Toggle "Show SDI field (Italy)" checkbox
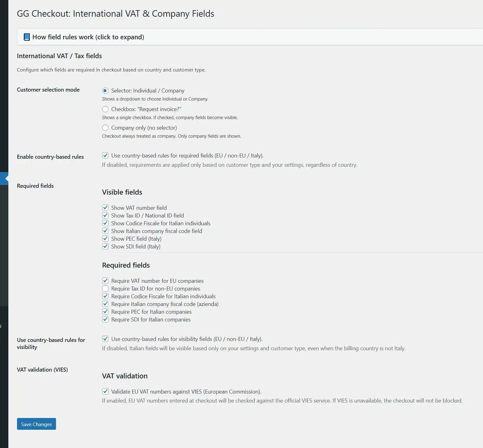Viewport: 483px width, 448px height. coord(105,246)
